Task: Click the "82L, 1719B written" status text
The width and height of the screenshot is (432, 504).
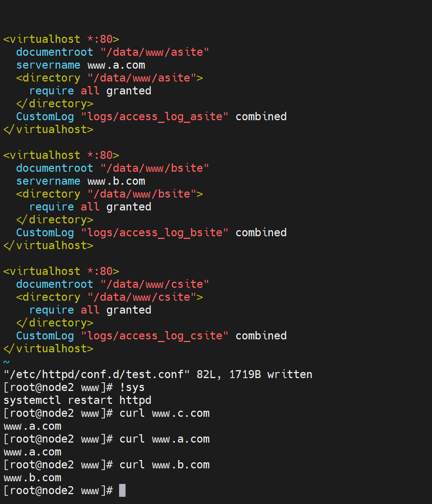Action: [x=254, y=374]
